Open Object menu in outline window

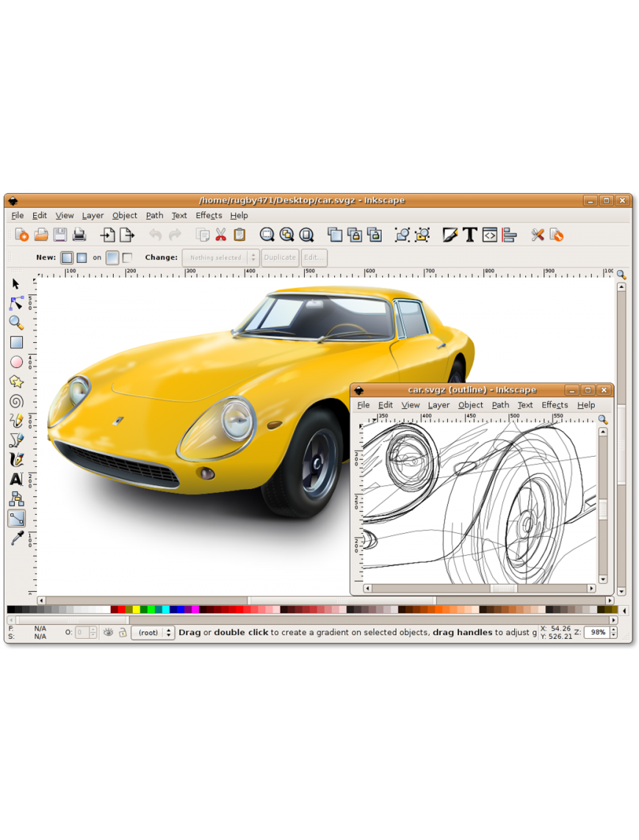(471, 405)
